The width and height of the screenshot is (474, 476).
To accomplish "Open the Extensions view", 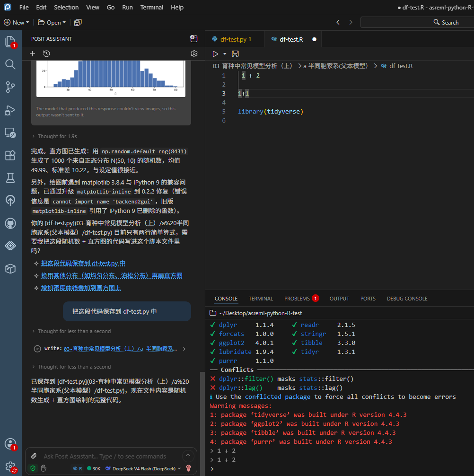I will 10,155.
